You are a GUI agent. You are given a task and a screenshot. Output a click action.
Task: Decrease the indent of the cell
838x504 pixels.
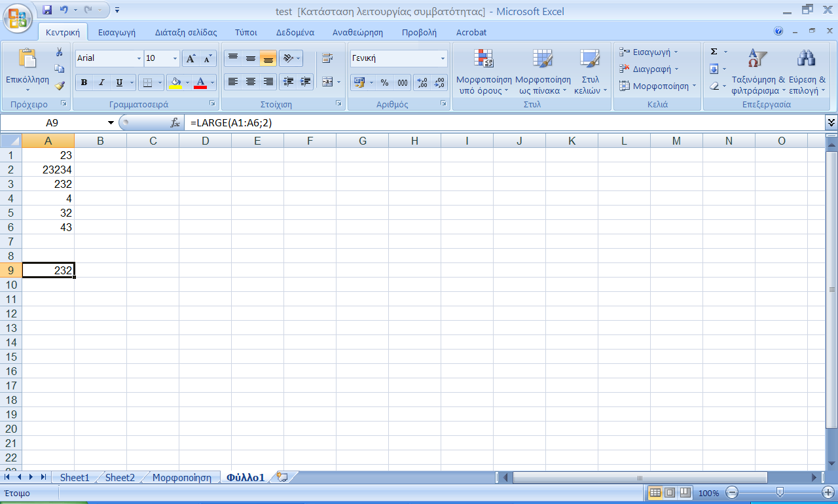[287, 82]
